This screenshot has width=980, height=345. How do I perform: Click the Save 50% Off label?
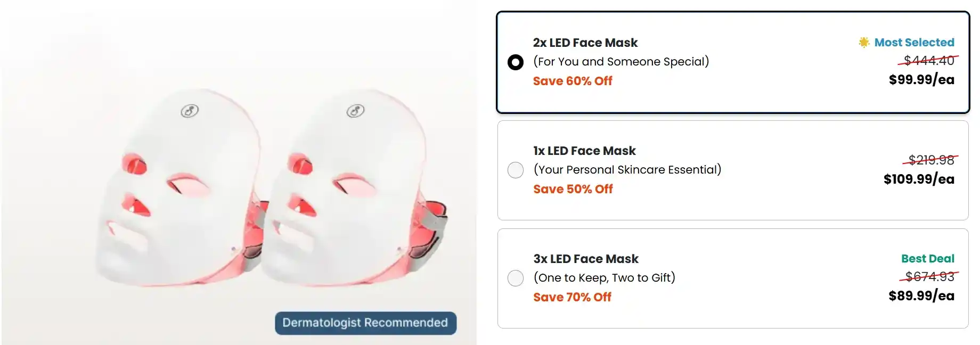click(x=573, y=189)
